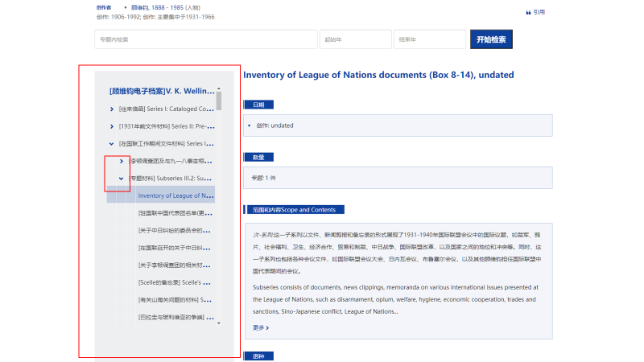Screen dimensions: 644x362
Task: Open the 顾维钧, 1888 - 1985 creator link
Action: pyautogui.click(x=157, y=7)
